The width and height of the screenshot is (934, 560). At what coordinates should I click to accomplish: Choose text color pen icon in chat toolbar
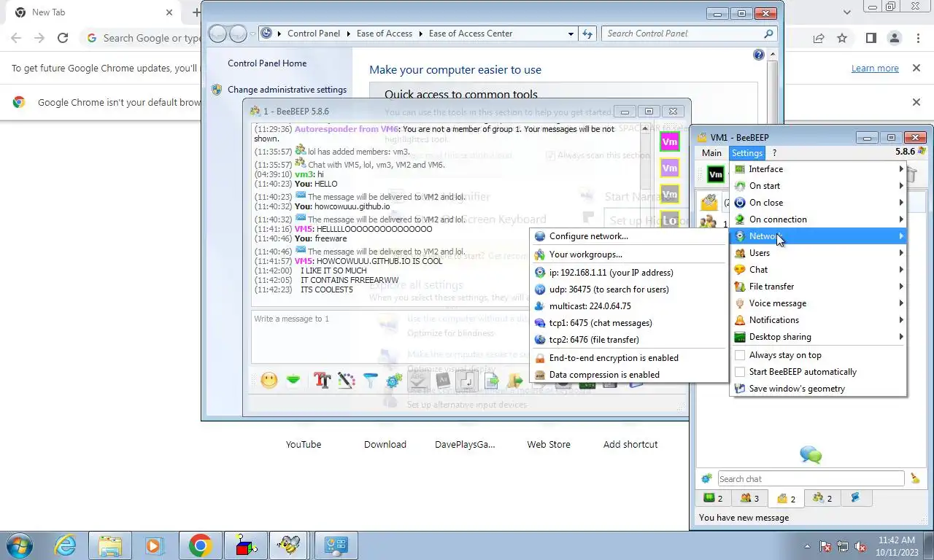click(x=347, y=380)
